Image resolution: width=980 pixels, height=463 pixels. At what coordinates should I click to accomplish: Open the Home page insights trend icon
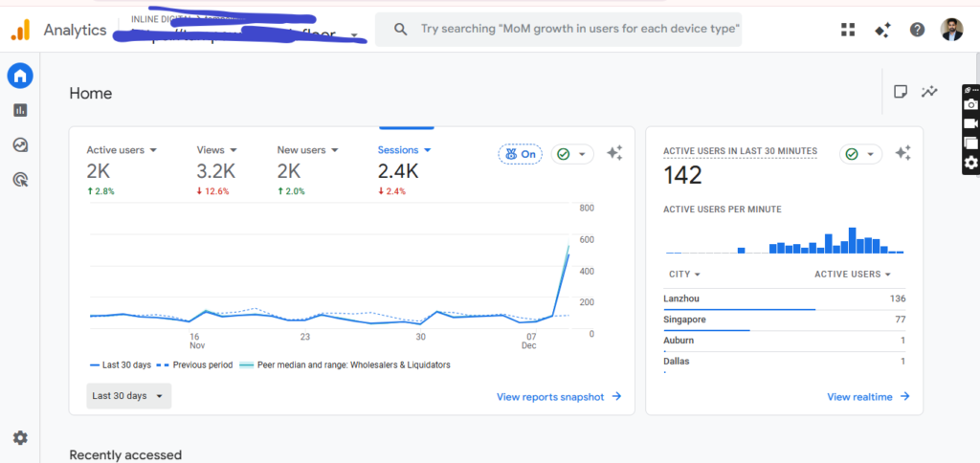coord(929,92)
